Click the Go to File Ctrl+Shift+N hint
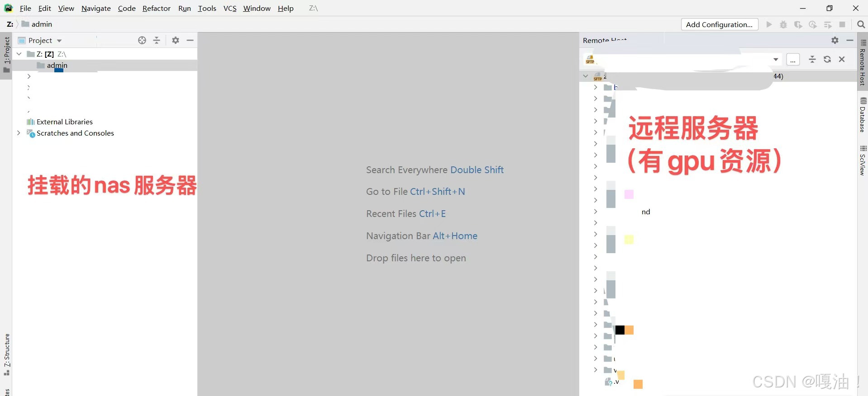 (x=415, y=192)
